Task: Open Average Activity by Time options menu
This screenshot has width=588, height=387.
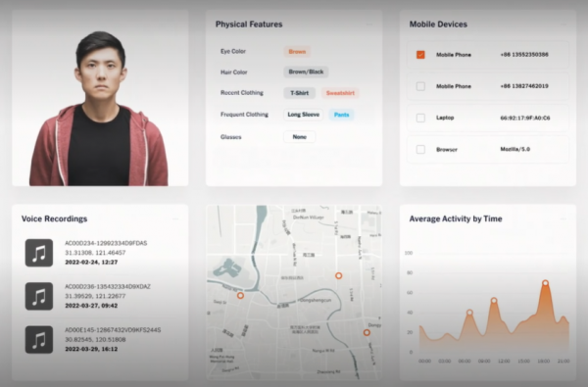Action: click(563, 219)
